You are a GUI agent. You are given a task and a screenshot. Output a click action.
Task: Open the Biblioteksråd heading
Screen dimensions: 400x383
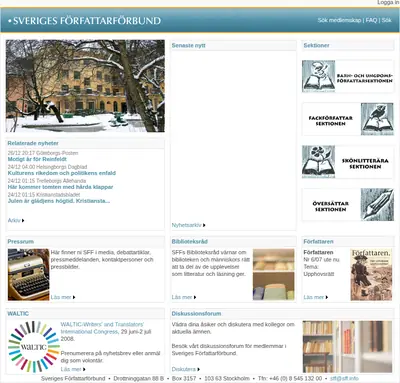190,241
